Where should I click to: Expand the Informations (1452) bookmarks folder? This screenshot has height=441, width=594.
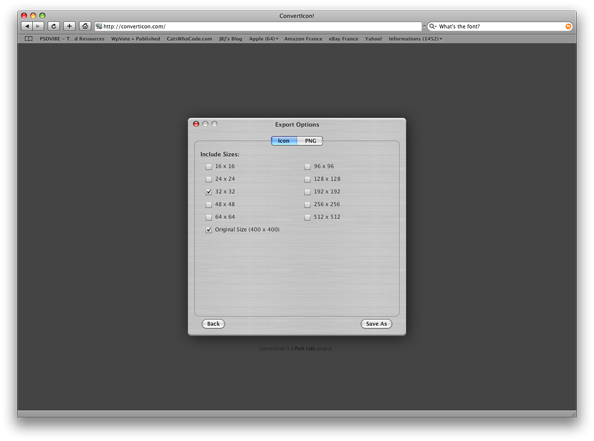point(415,39)
